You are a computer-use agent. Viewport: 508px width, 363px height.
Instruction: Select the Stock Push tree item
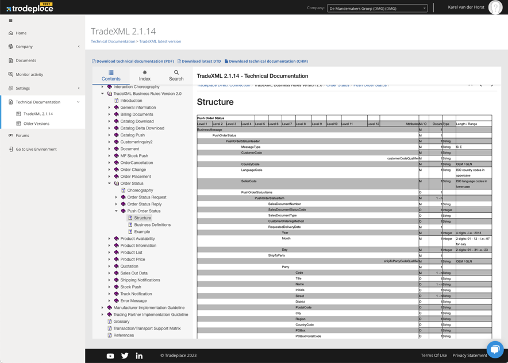tap(131, 287)
